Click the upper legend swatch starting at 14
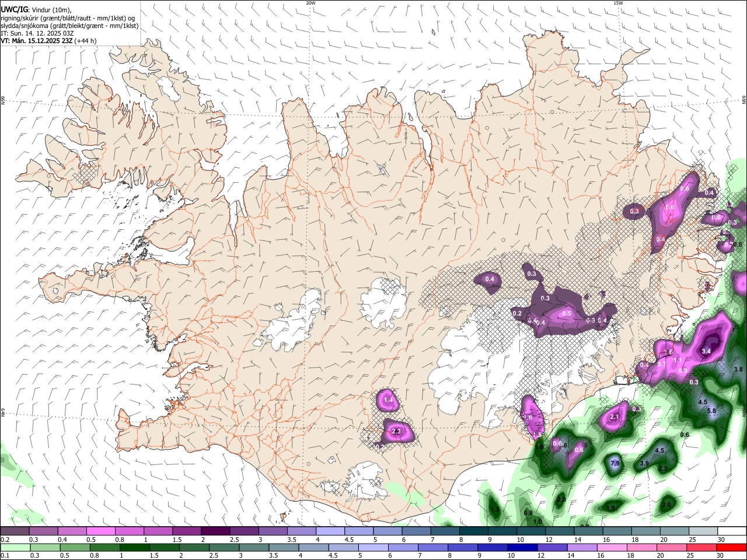747x560 pixels. tap(588, 531)
